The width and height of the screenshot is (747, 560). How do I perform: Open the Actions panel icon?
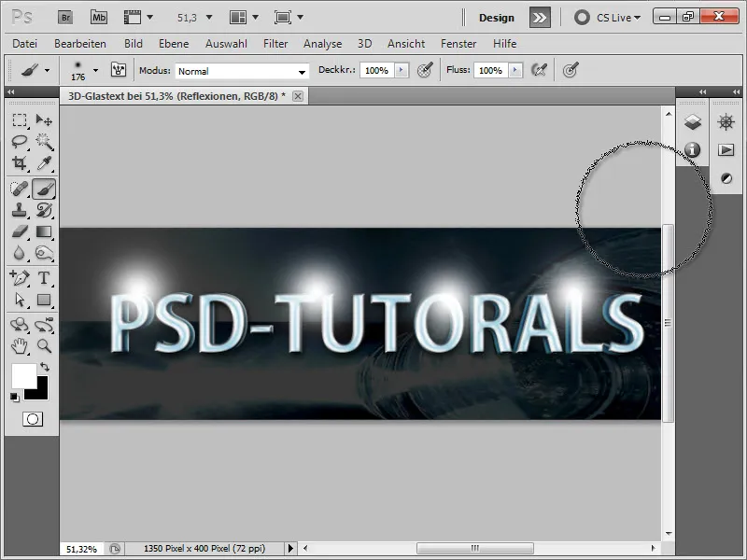tap(726, 150)
